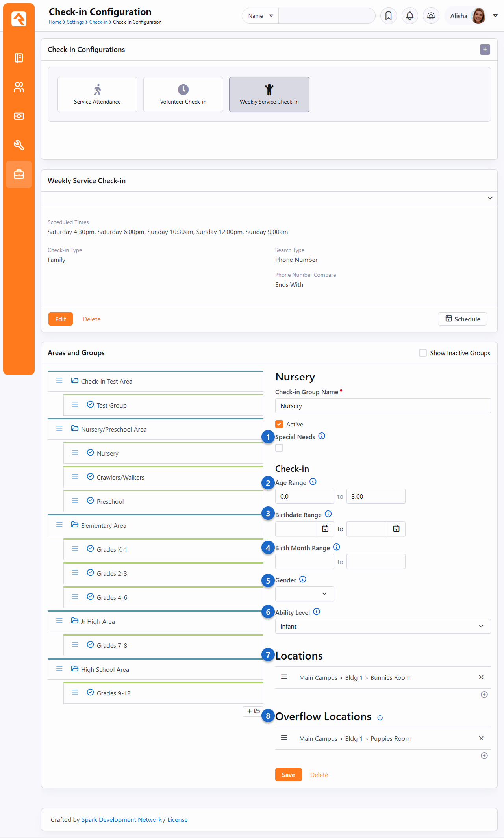Open the Gender dropdown
504x838 pixels.
[x=304, y=594]
